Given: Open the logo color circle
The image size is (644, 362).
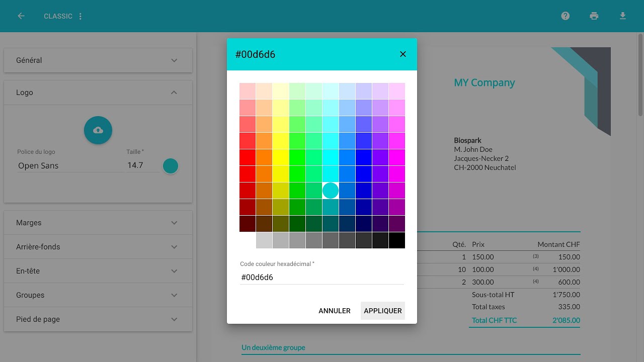Looking at the screenshot, I should 171,166.
